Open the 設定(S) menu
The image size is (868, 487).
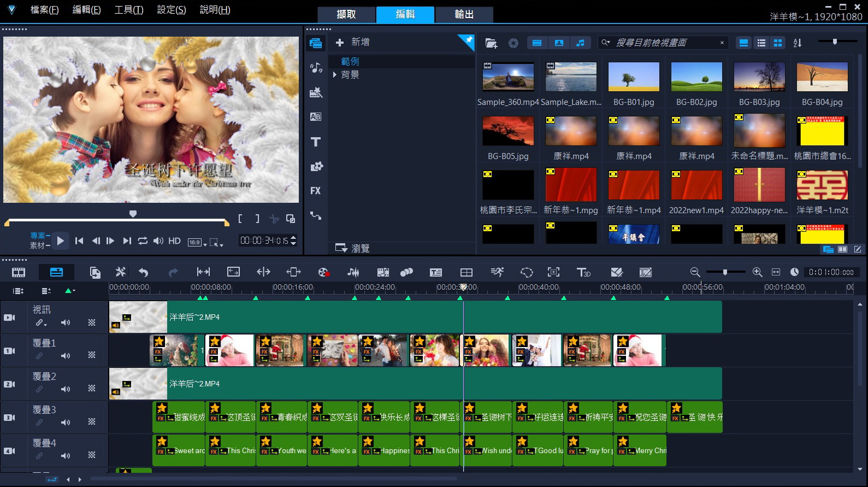point(172,10)
